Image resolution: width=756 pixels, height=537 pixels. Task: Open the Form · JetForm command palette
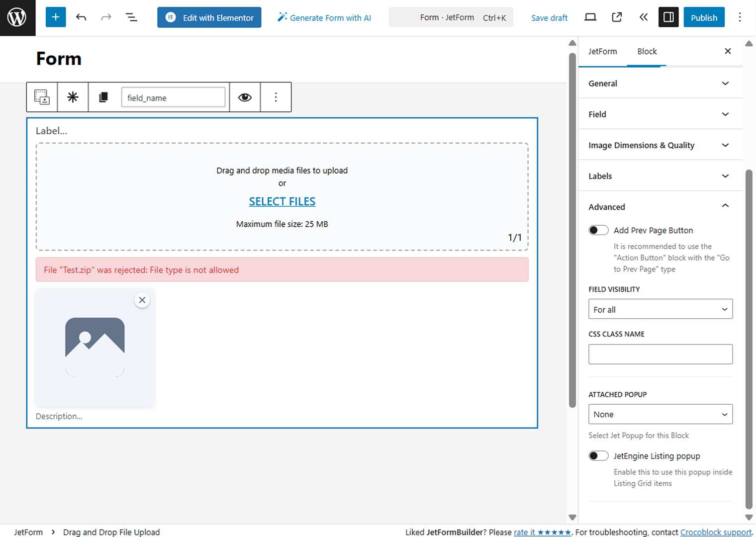click(451, 17)
